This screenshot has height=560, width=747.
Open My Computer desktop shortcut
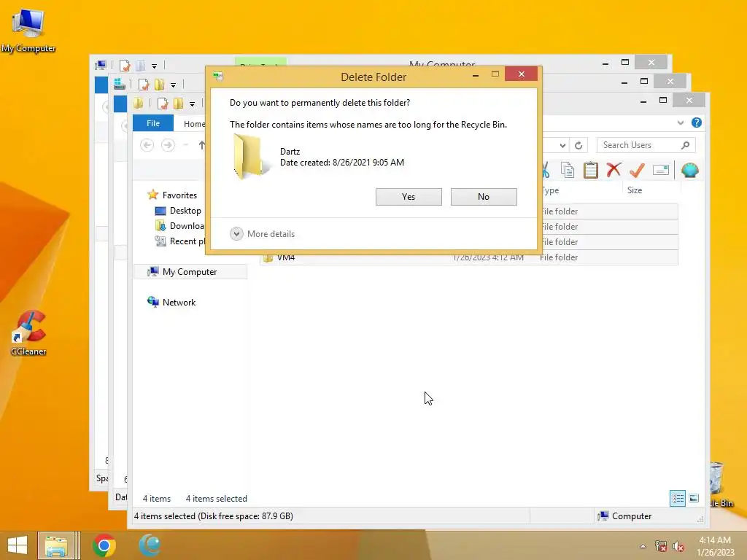point(28,31)
